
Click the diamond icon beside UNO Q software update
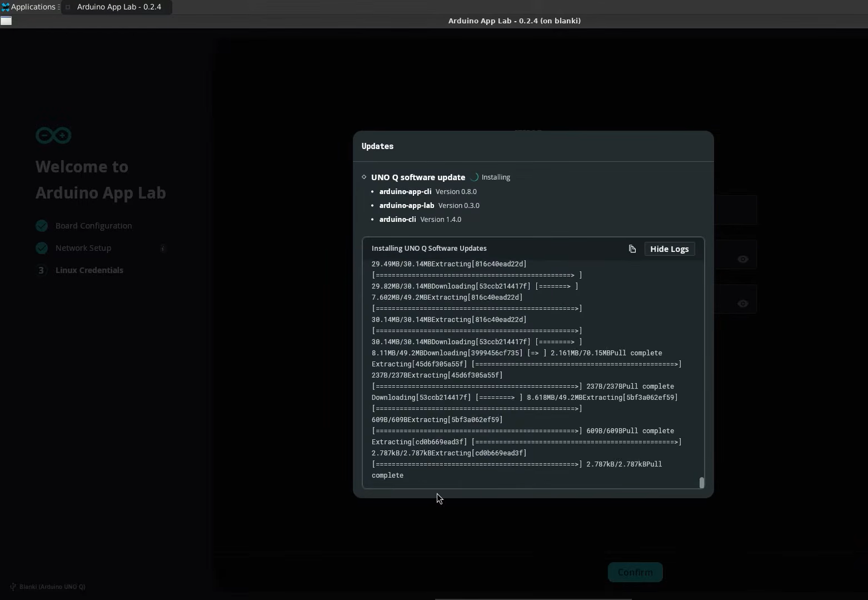(x=364, y=177)
